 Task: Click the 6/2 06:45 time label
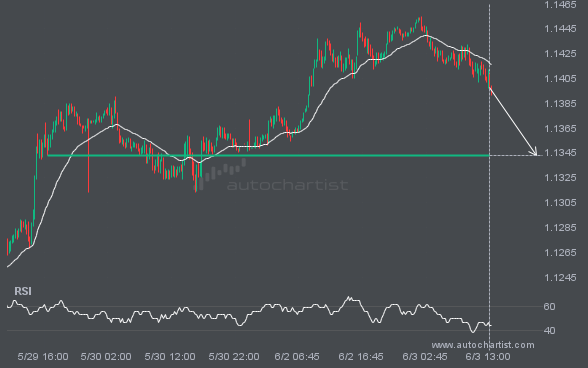pos(297,356)
